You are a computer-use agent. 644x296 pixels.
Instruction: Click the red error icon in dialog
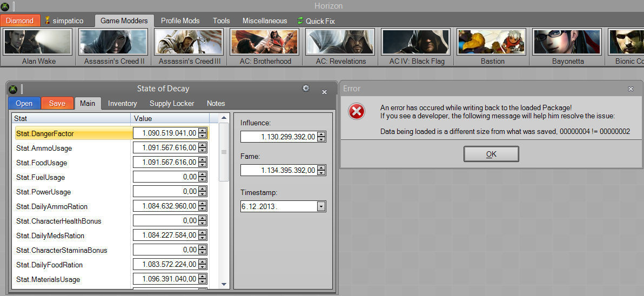(x=357, y=112)
